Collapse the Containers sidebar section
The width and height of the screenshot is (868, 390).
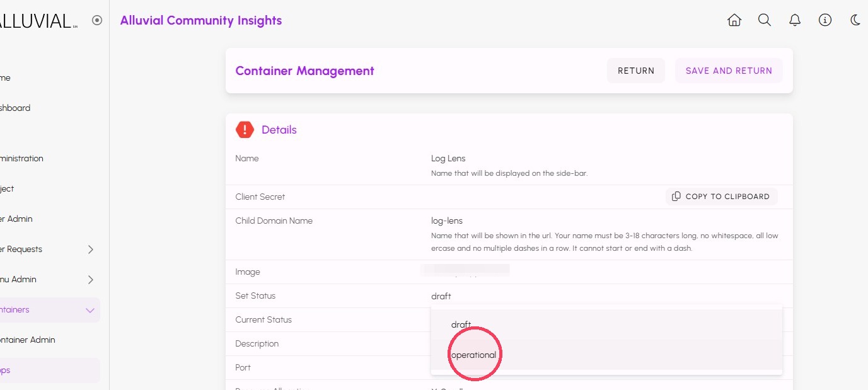pyautogui.click(x=90, y=310)
